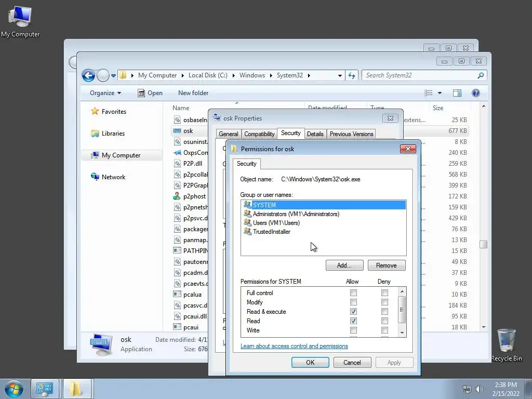The width and height of the screenshot is (532, 399).
Task: Toggle the preview pane icon
Action: (x=457, y=93)
